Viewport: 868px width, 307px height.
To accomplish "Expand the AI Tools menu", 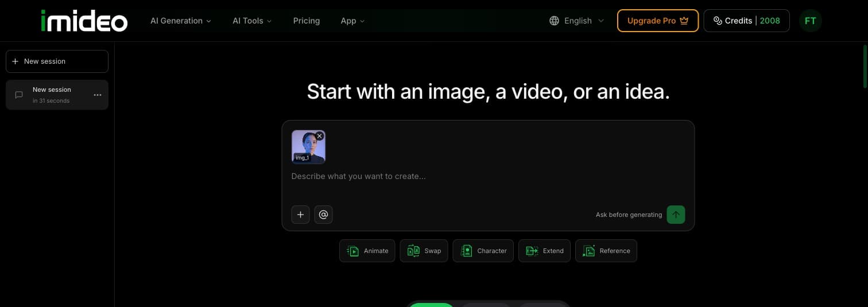I will [252, 21].
